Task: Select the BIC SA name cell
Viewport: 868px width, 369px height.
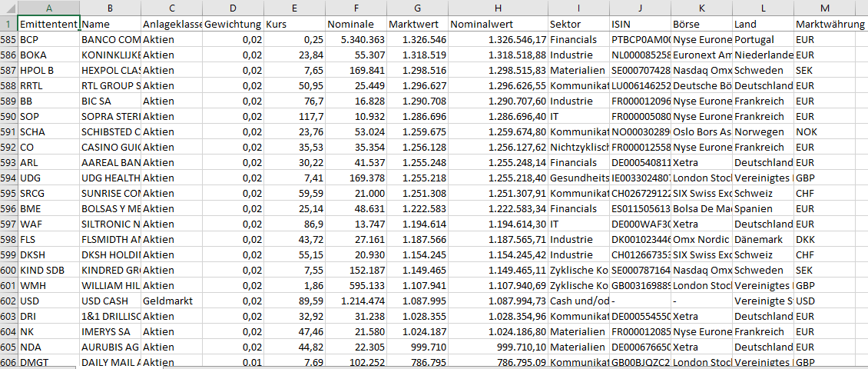Action: pos(111,101)
